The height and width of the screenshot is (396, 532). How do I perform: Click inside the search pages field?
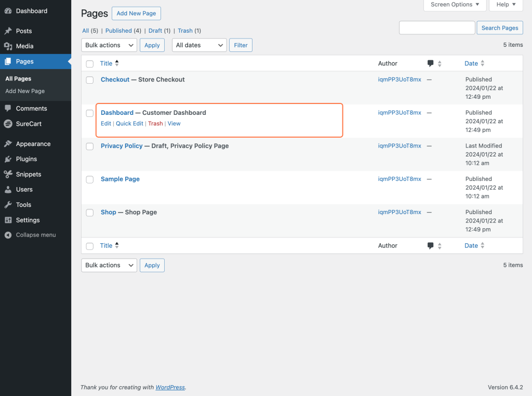click(436, 27)
